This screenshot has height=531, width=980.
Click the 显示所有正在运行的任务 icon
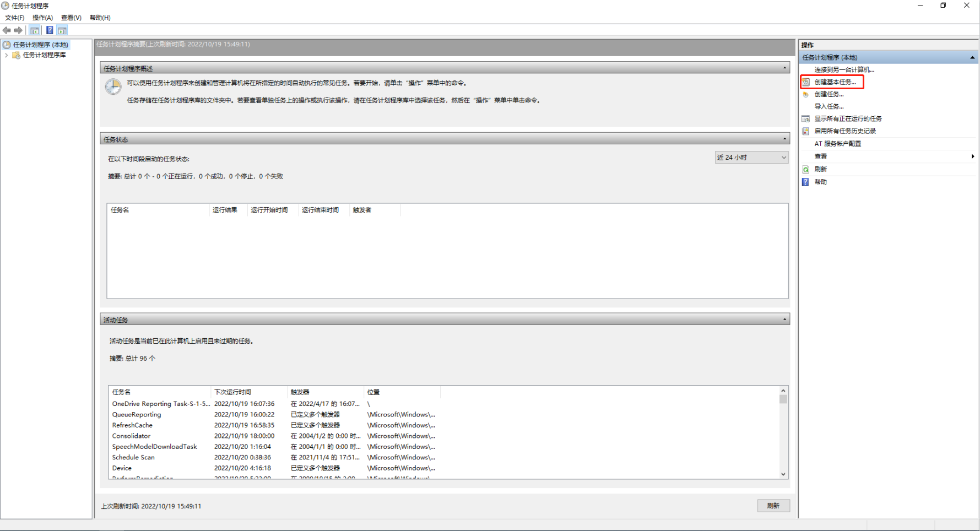(806, 119)
